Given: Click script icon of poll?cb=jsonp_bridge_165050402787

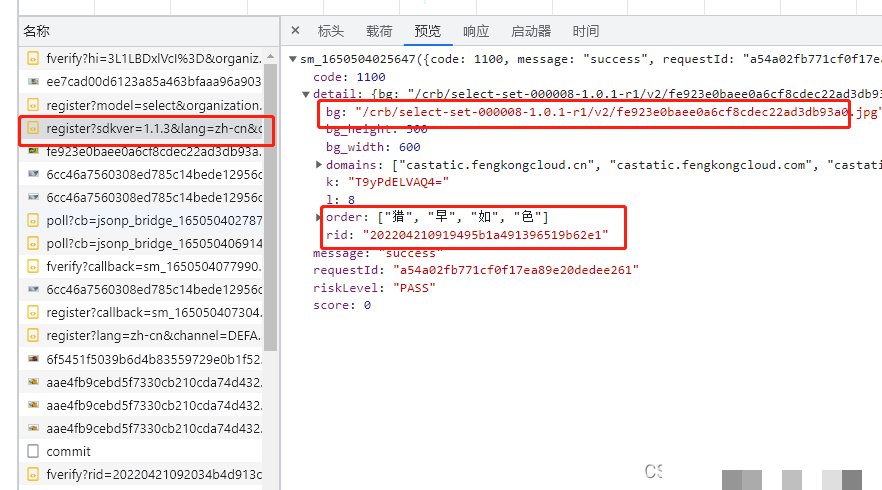Looking at the screenshot, I should (x=33, y=221).
